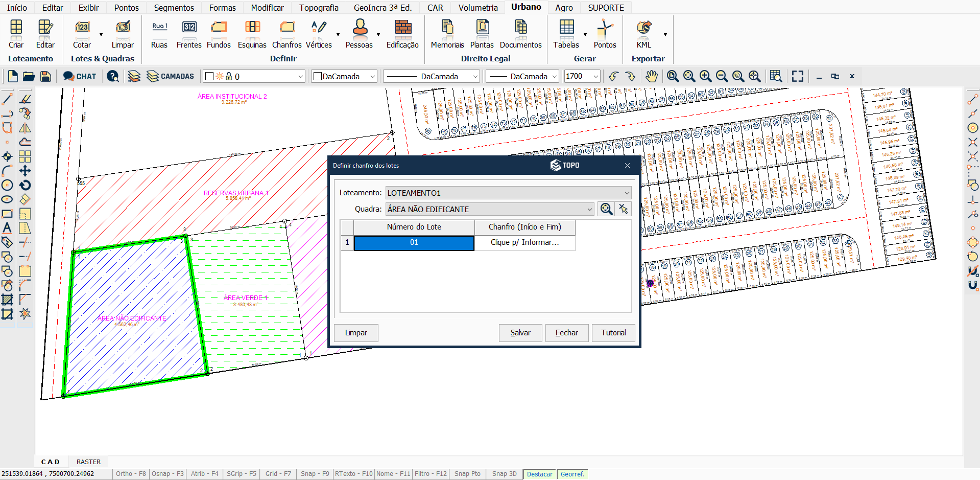This screenshot has width=980, height=480.
Task: Click the magnifier icon beside Quadra
Action: (x=606, y=209)
